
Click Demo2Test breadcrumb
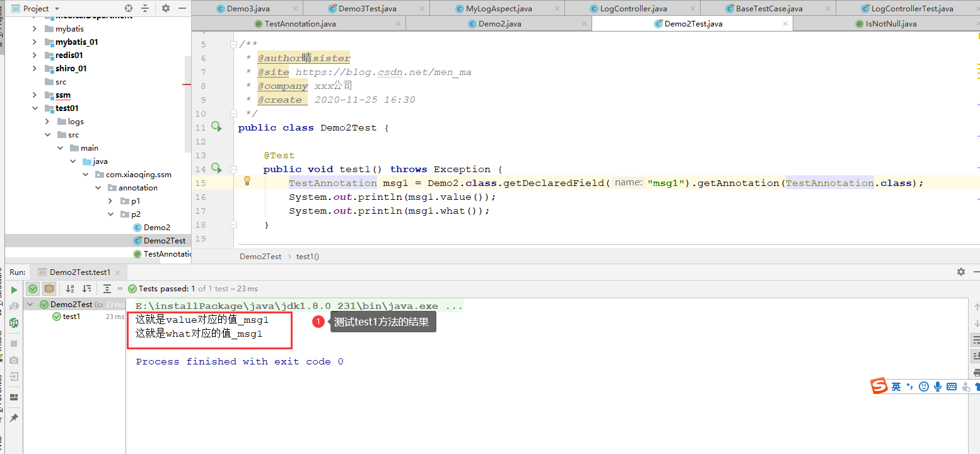point(260,257)
